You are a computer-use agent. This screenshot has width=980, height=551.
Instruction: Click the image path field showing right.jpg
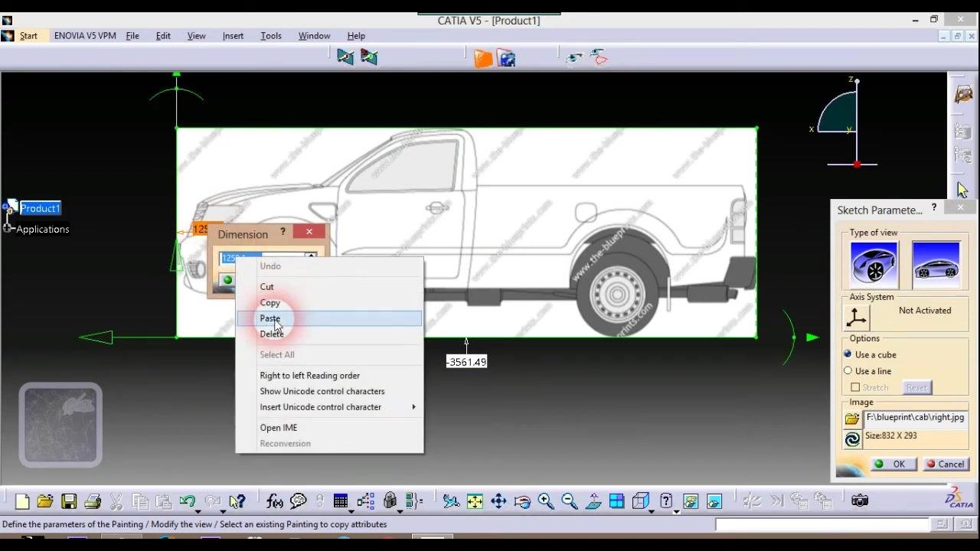click(x=916, y=418)
